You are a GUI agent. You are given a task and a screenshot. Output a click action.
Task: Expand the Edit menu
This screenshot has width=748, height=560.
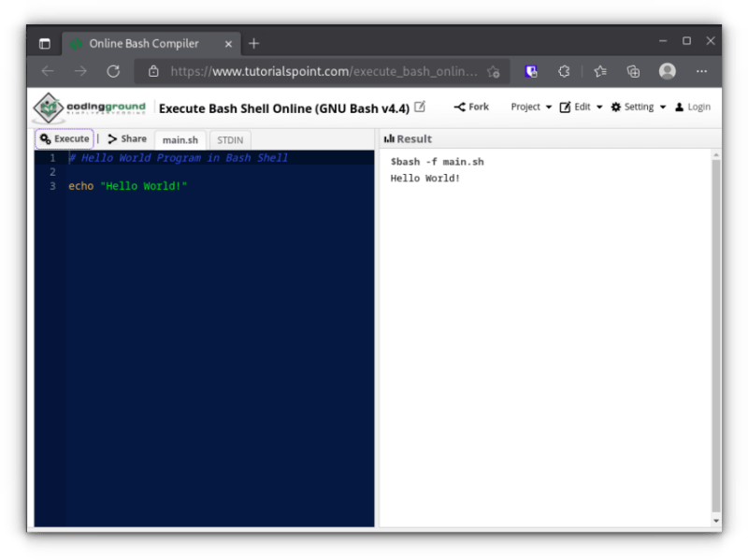click(x=581, y=107)
